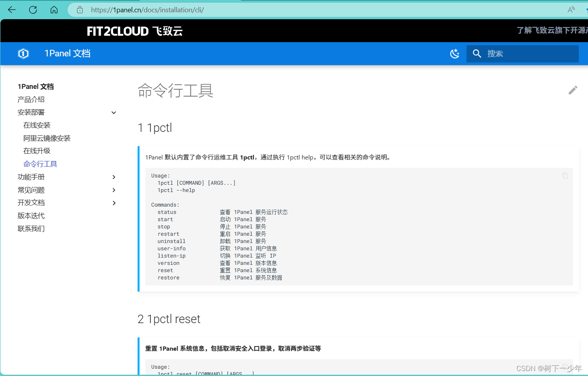Click the '1 1pctl' section heading
Screen dimensions: 588x376
click(155, 128)
